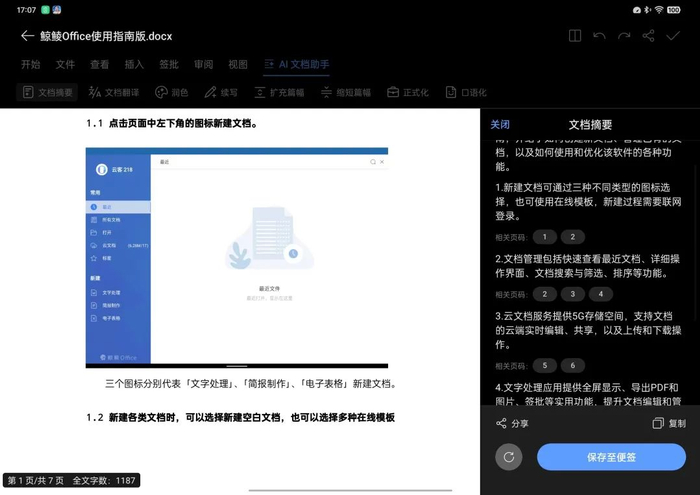Jump to related page 5

(x=545, y=366)
